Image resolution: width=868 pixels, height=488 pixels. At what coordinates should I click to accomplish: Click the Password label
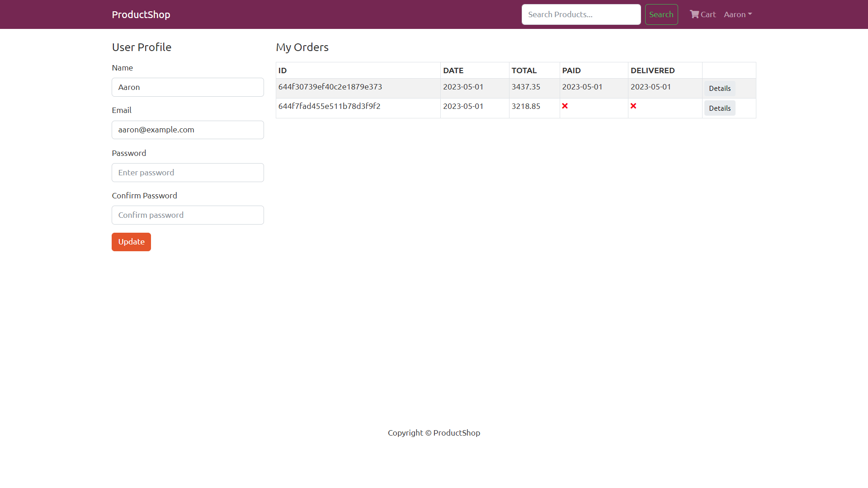(x=129, y=153)
